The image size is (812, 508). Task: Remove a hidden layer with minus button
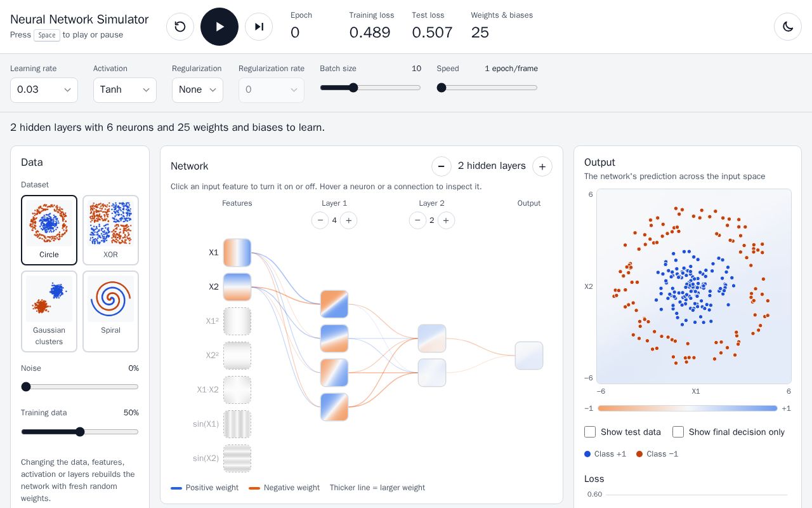(442, 166)
